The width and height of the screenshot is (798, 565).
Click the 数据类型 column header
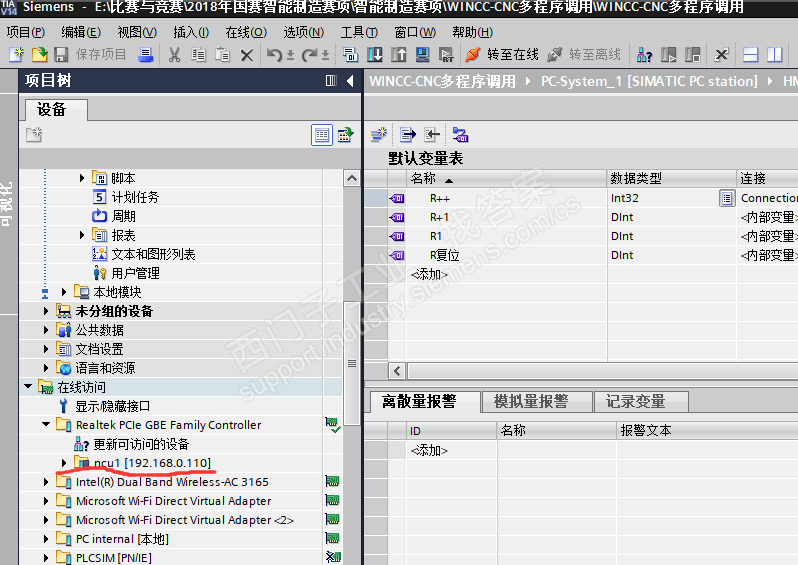tap(671, 178)
